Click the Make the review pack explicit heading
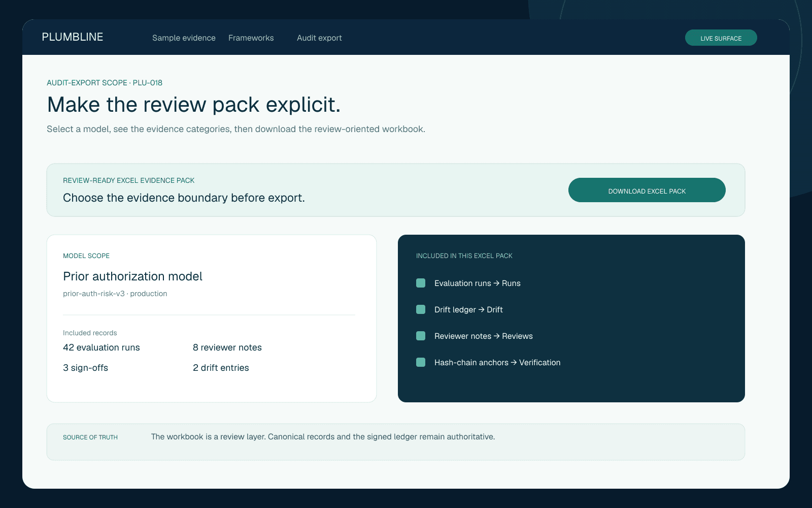The image size is (812, 508). click(194, 105)
